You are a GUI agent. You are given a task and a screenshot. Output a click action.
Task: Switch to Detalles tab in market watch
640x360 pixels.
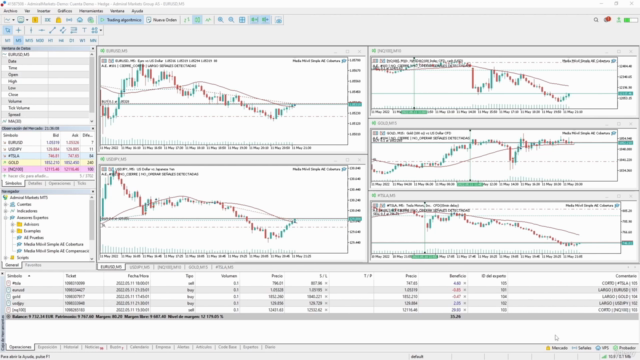pyautogui.click(x=35, y=183)
